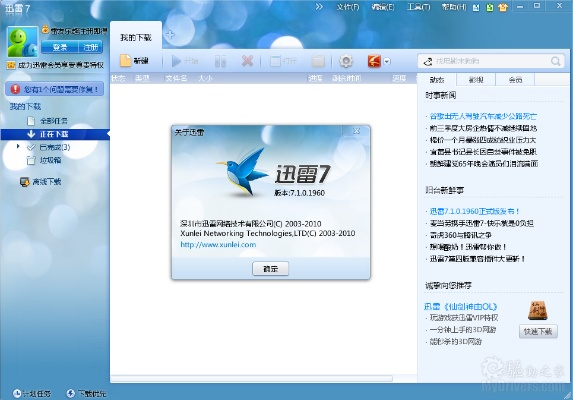Click the 离线下载 offline download icon
Screen dimensions: 573x400
(x=24, y=182)
